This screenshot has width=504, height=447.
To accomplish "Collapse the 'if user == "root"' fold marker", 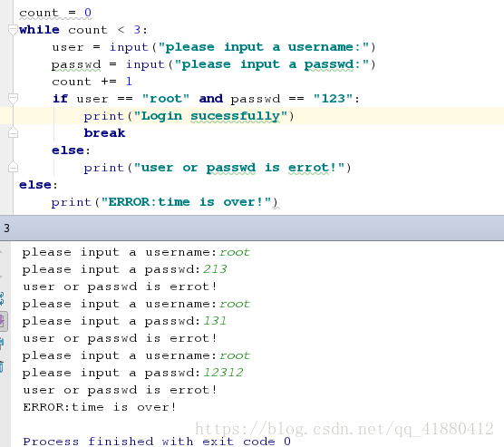I will 13,99.
